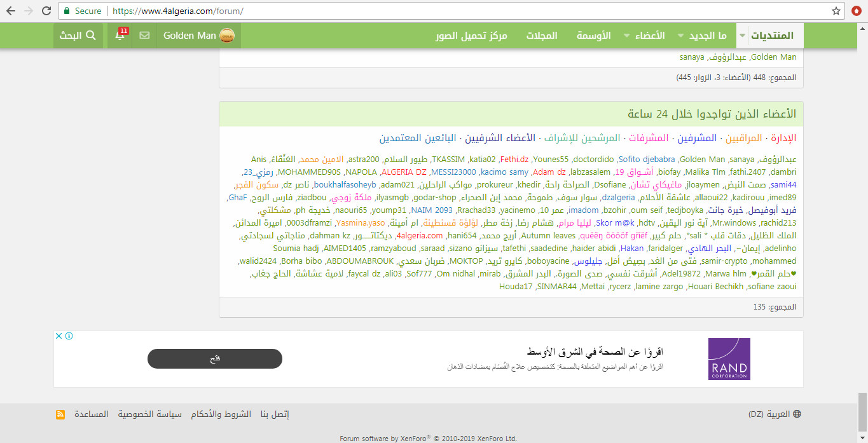Screen dimensions: 868x443
Task: Go back using the browser back arrow
Action: (x=11, y=11)
